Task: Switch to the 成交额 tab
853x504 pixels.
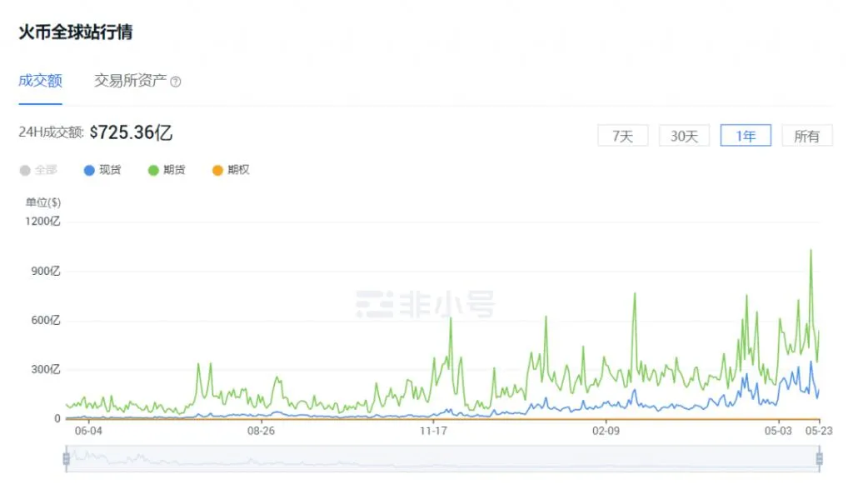Action: click(40, 81)
